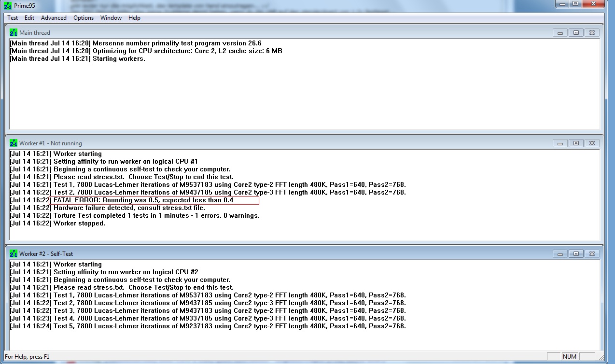
Task: Maximize the Main thread child window
Action: [576, 33]
